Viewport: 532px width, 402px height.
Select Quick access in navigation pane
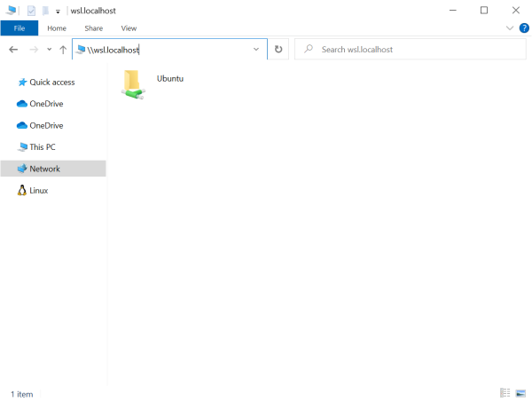click(x=53, y=83)
